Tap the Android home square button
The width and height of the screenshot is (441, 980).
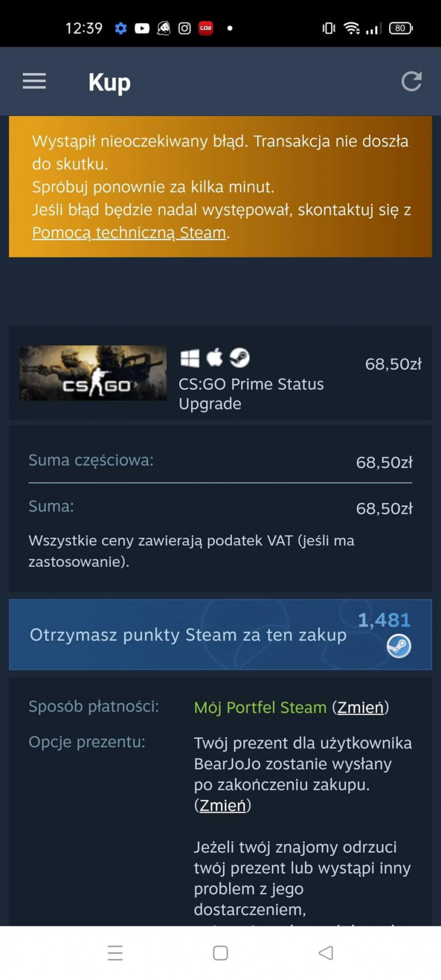click(220, 953)
